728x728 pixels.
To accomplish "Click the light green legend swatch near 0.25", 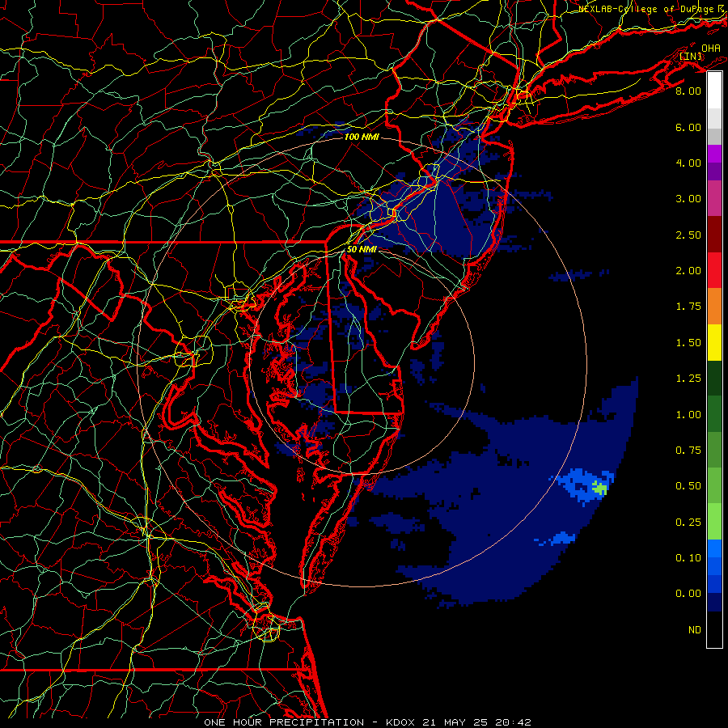I will [714, 522].
